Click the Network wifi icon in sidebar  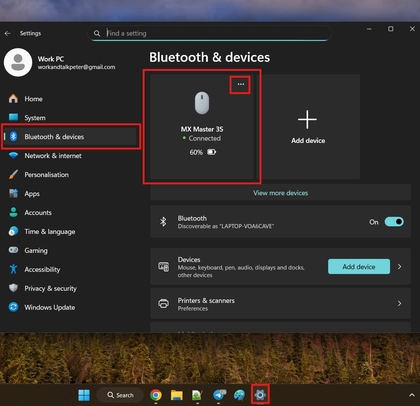[x=13, y=155]
